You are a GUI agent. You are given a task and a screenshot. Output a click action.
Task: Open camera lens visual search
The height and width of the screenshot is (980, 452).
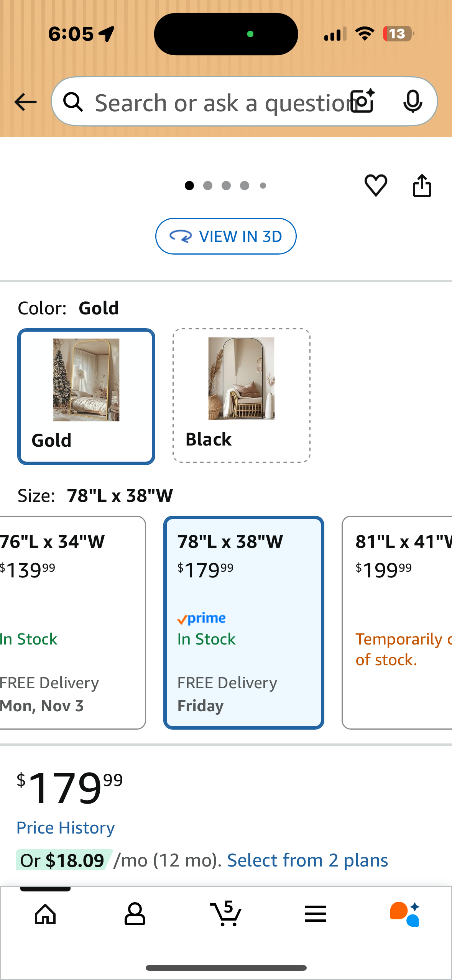click(x=363, y=101)
